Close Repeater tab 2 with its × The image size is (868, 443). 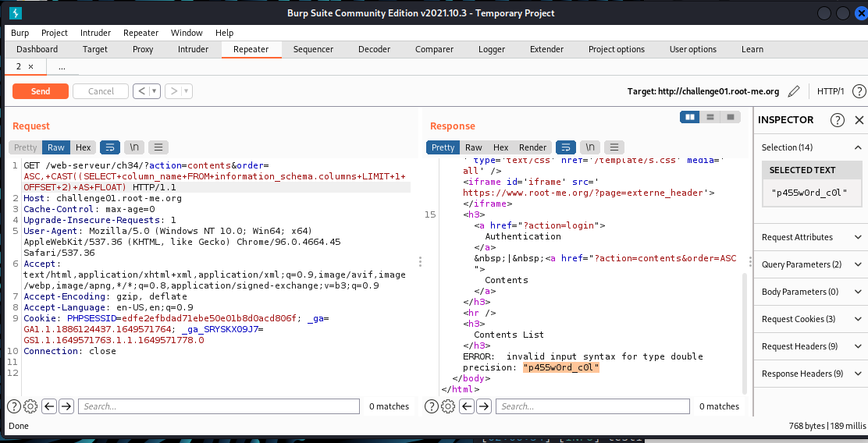[x=30, y=66]
